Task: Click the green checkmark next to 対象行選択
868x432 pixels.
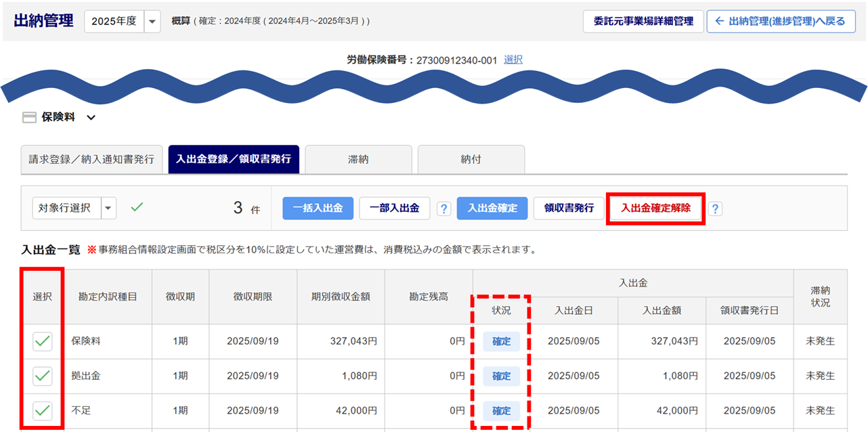Action: tap(137, 207)
